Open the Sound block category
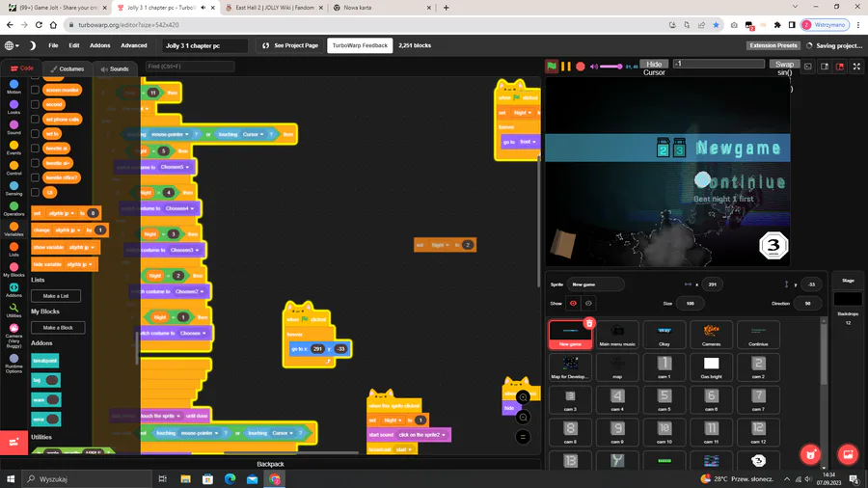868x488 pixels. [14, 128]
